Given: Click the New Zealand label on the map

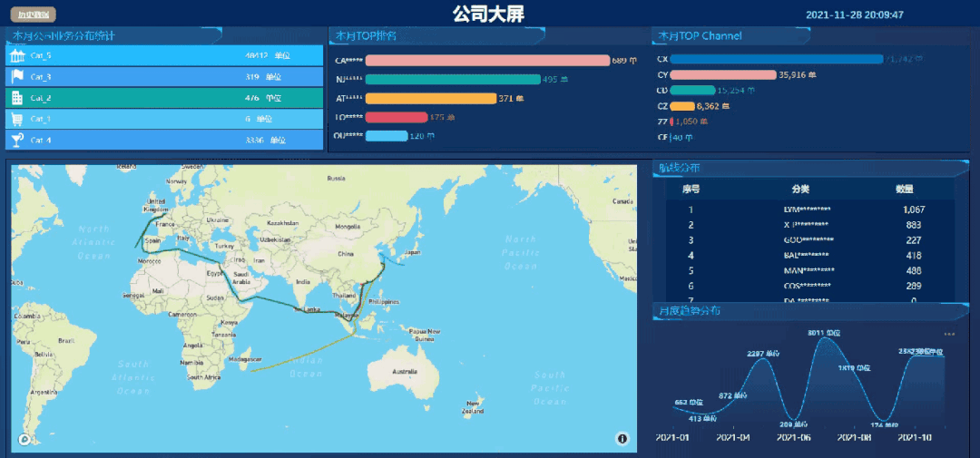Looking at the screenshot, I should pyautogui.click(x=473, y=407).
